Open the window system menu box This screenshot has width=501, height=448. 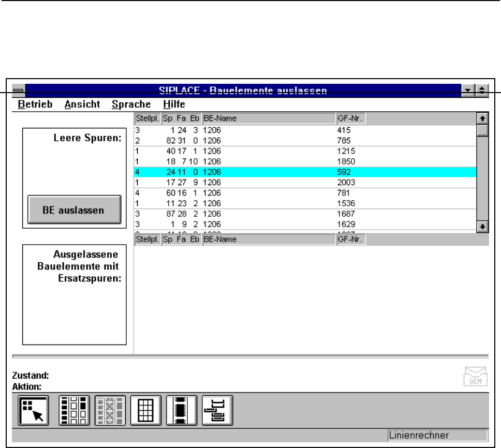(x=19, y=91)
